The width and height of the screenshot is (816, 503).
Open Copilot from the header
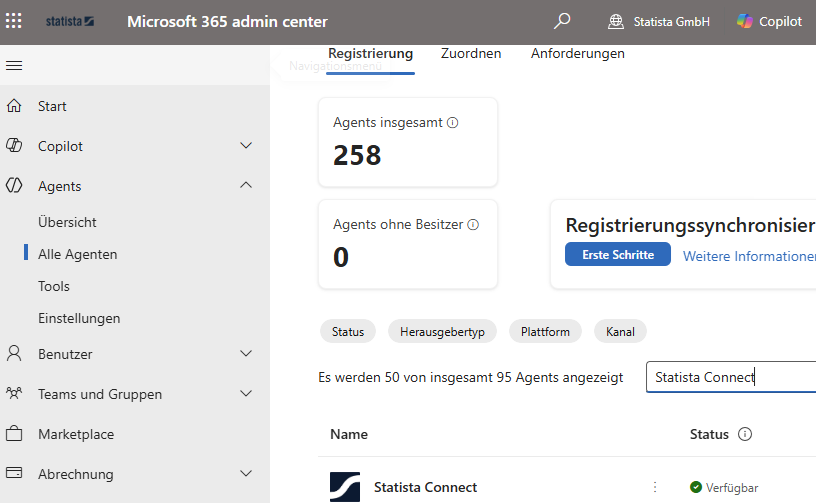pos(769,21)
